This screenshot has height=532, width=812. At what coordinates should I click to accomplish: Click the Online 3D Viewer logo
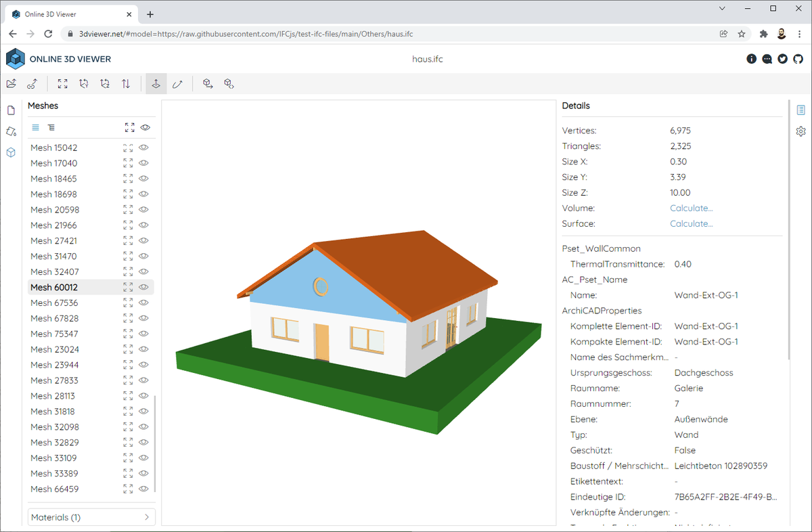[58, 59]
